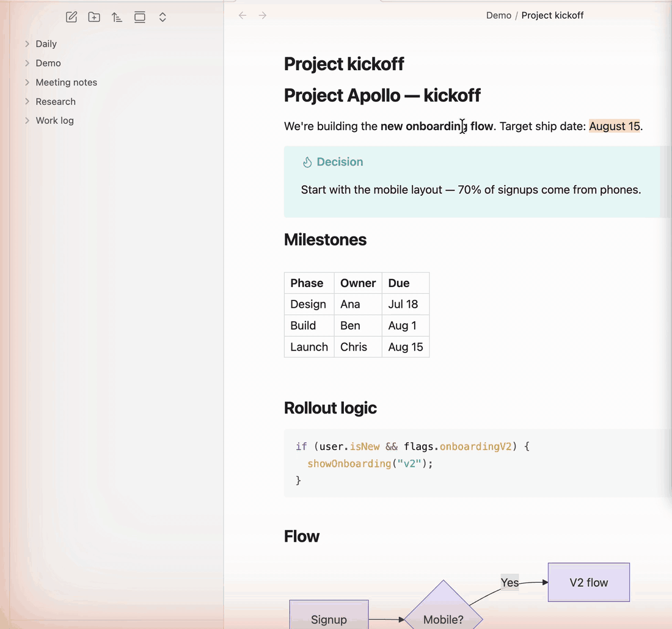
Task: Click the auto-reveal current file icon
Action: pos(140,17)
